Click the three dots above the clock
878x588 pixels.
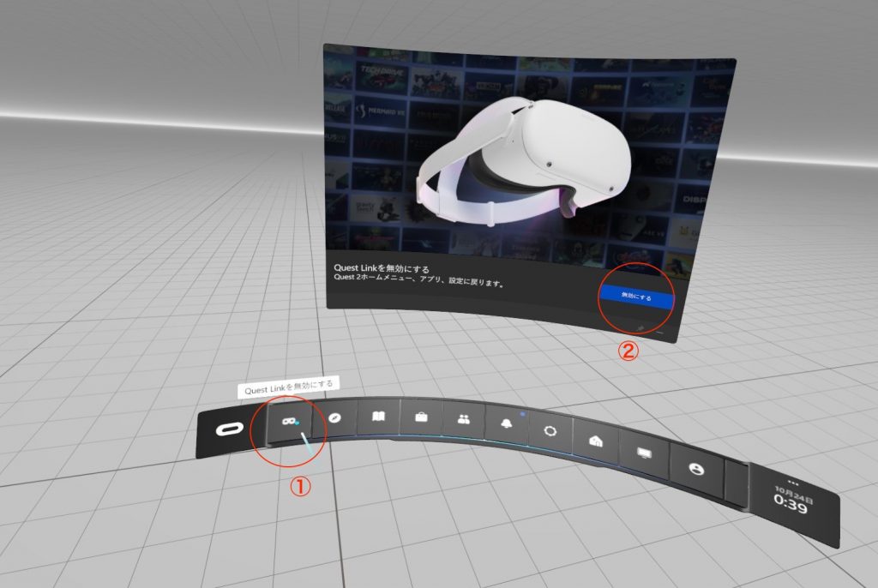[x=791, y=483]
